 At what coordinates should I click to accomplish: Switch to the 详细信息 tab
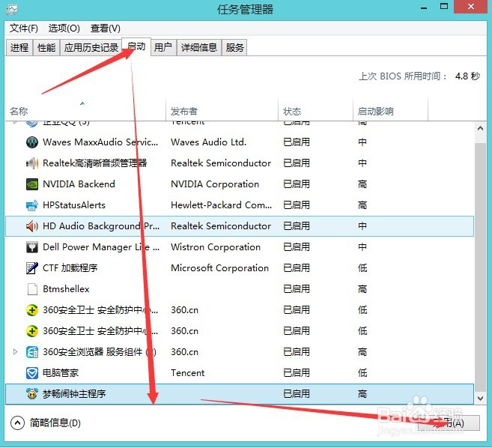coord(199,47)
